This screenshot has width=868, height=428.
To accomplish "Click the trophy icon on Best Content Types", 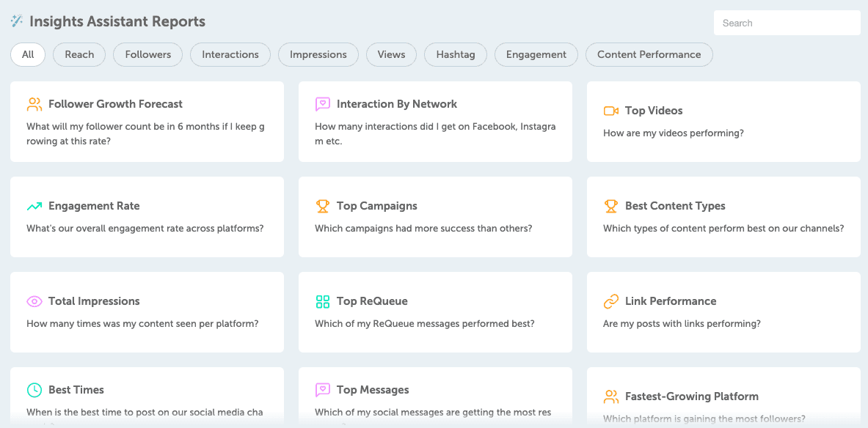I will (x=610, y=206).
